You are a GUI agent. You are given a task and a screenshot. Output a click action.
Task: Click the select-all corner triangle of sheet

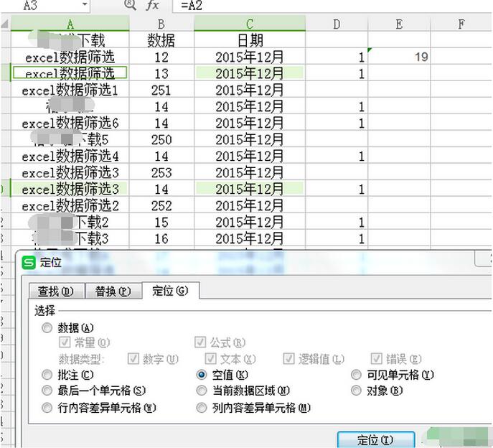point(5,24)
